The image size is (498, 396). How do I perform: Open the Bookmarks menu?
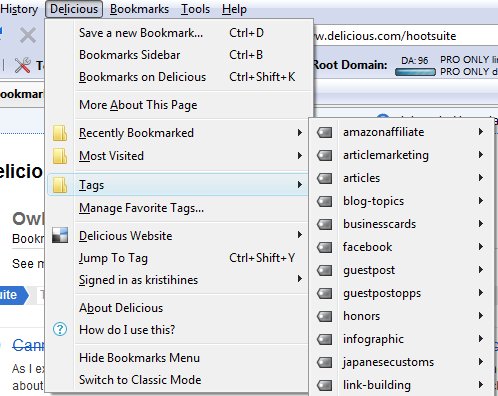[x=139, y=9]
